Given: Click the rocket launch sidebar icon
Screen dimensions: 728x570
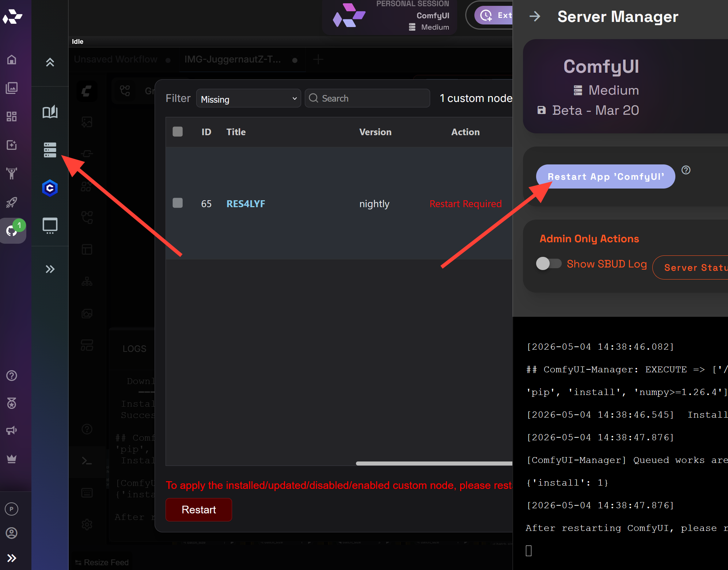Looking at the screenshot, I should point(12,202).
